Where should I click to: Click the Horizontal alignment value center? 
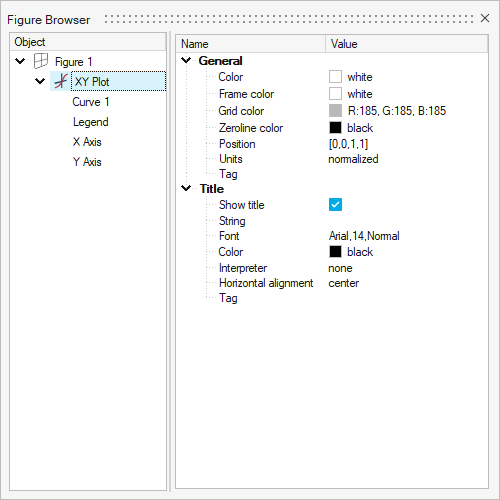coord(344,283)
